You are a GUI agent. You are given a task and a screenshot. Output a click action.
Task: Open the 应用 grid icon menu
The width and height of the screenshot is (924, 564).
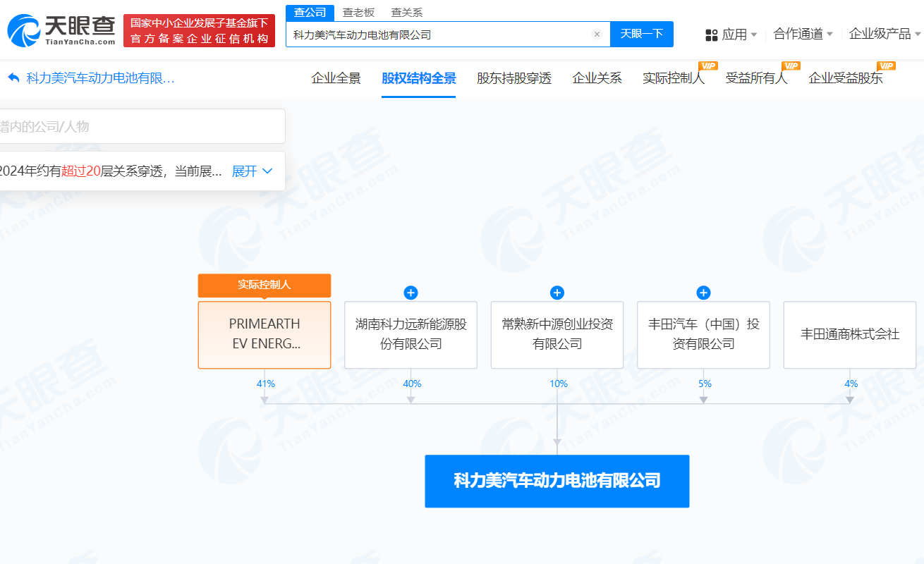tap(712, 35)
